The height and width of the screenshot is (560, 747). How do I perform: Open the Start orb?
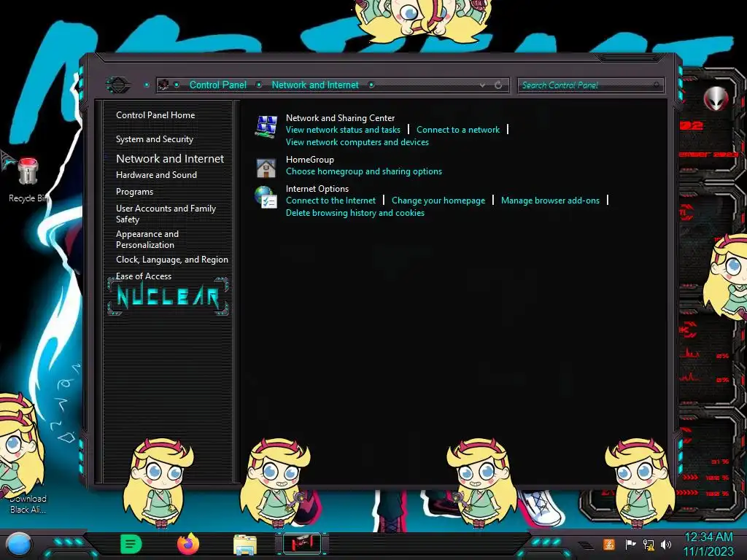pos(18,544)
